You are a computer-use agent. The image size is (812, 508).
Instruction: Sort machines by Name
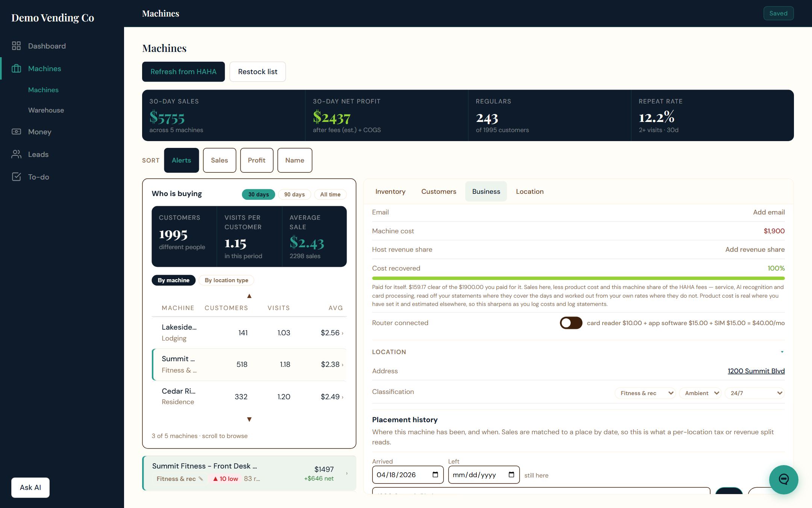295,160
